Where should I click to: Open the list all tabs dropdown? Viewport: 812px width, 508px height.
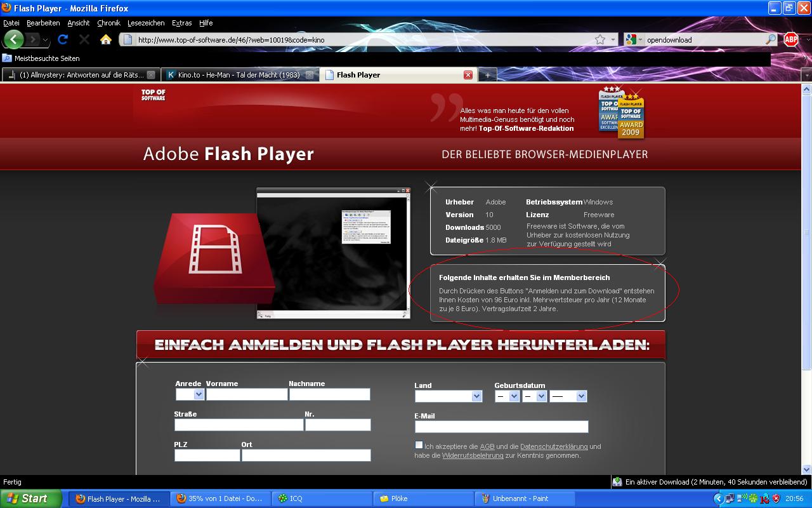click(806, 75)
